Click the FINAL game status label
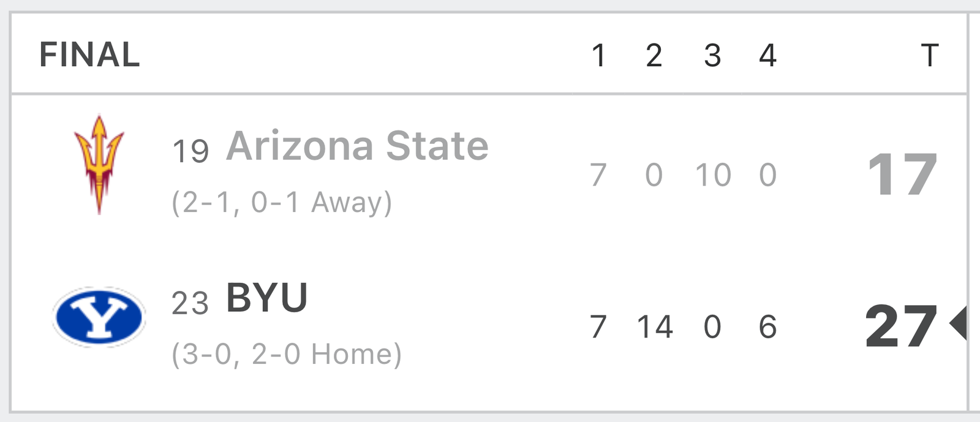Image resolution: width=980 pixels, height=422 pixels. click(89, 55)
